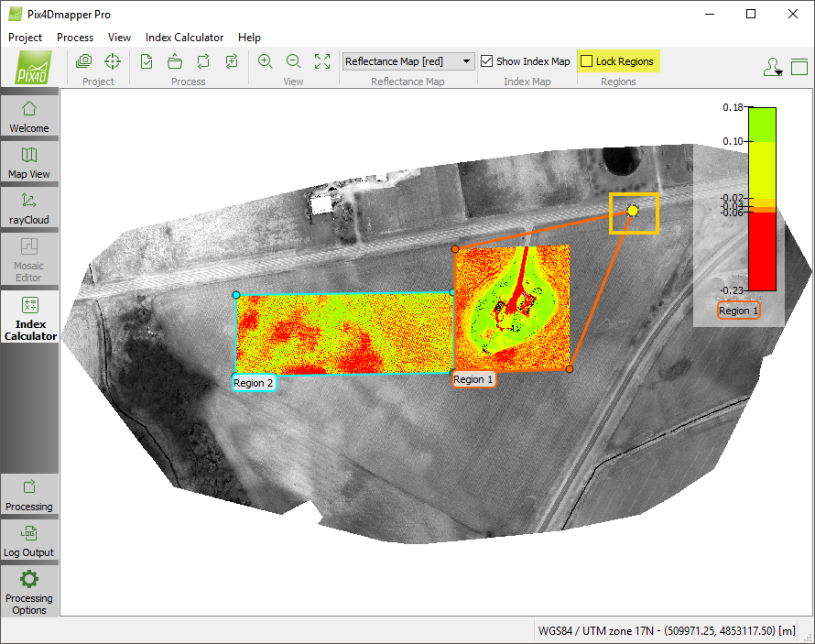Click the zoom out magnifier icon
Screen dimensions: 815x644
coord(294,61)
